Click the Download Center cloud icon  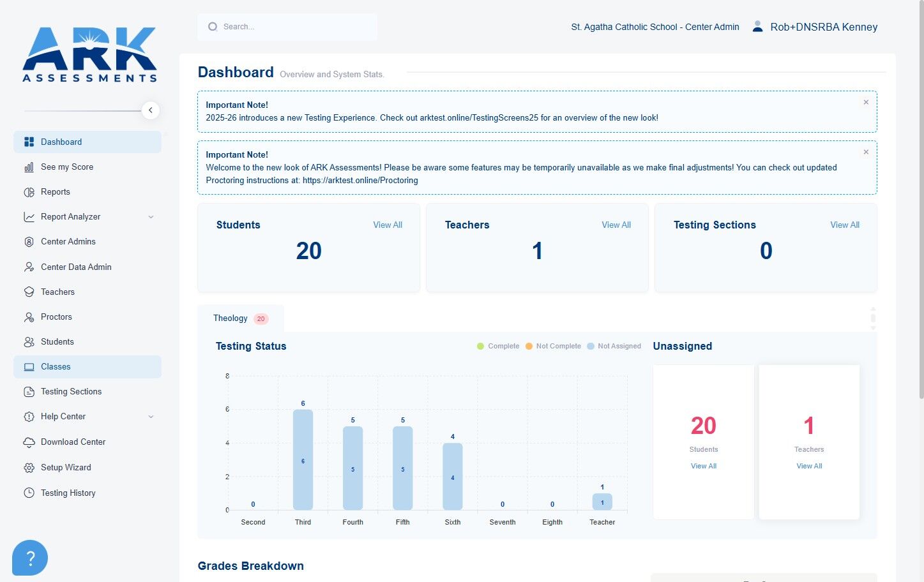pyautogui.click(x=29, y=442)
